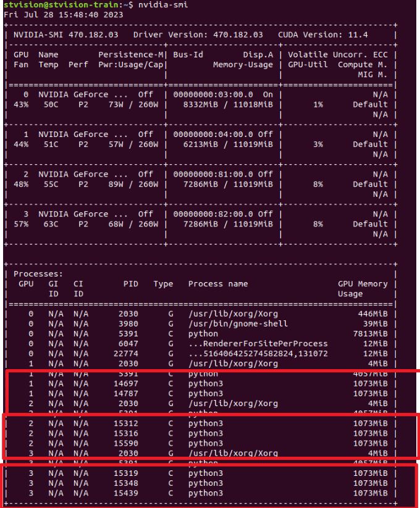Click bus id 00000000:82:00.0
Screen dimensions: 420x508
pyautogui.click(x=213, y=214)
